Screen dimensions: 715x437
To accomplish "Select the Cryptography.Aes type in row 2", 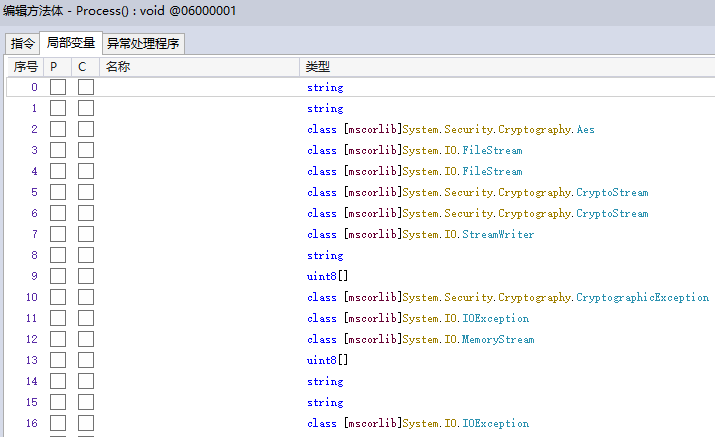I will tap(451, 130).
